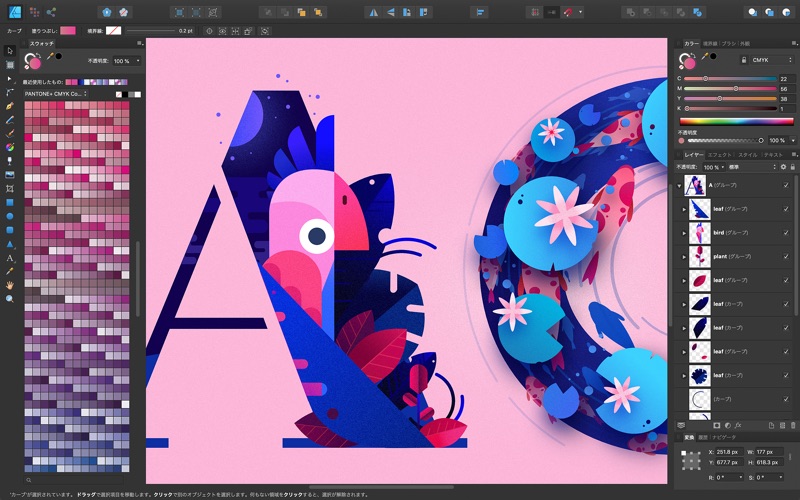The width and height of the screenshot is (800, 500).
Task: Select the View hand tool
Action: (10, 285)
